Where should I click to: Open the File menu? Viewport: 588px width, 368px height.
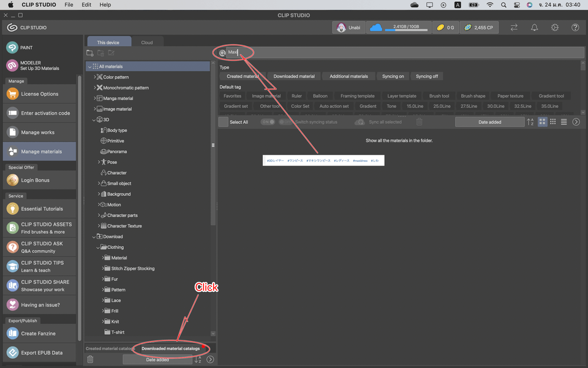69,5
